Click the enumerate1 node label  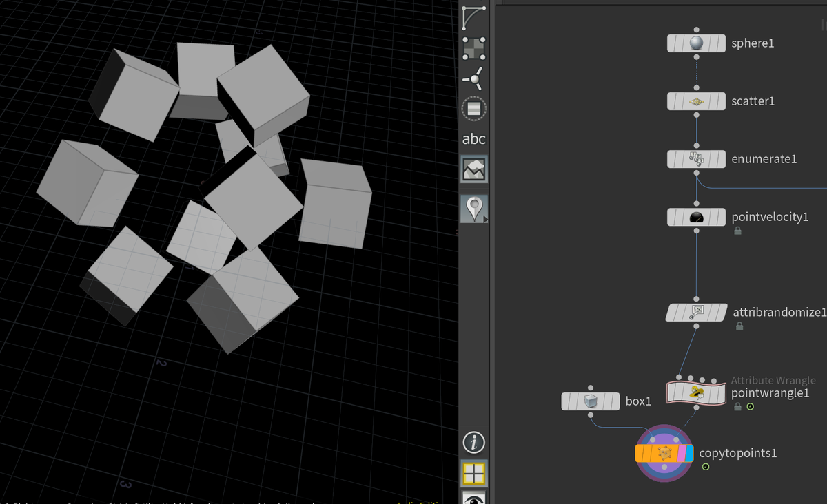pos(764,159)
